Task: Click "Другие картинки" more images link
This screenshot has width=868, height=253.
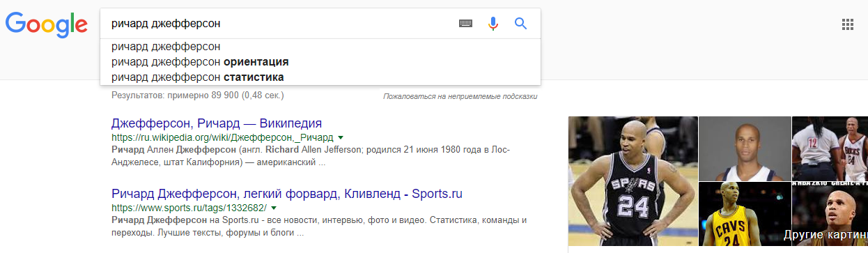Action: 826,235
